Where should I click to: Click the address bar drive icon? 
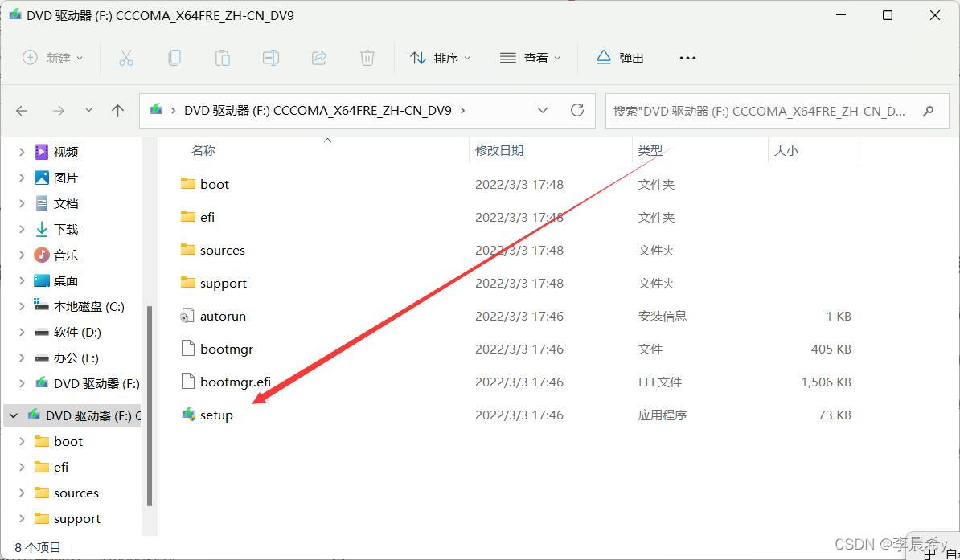click(156, 110)
